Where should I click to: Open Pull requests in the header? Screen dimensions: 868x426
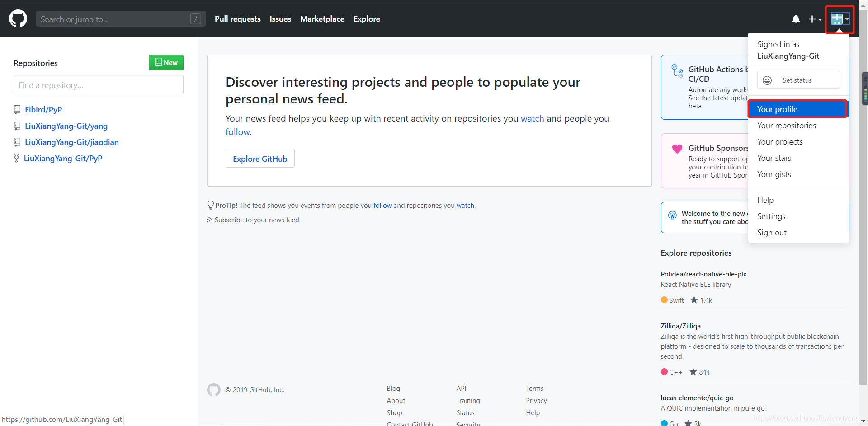[x=237, y=19]
